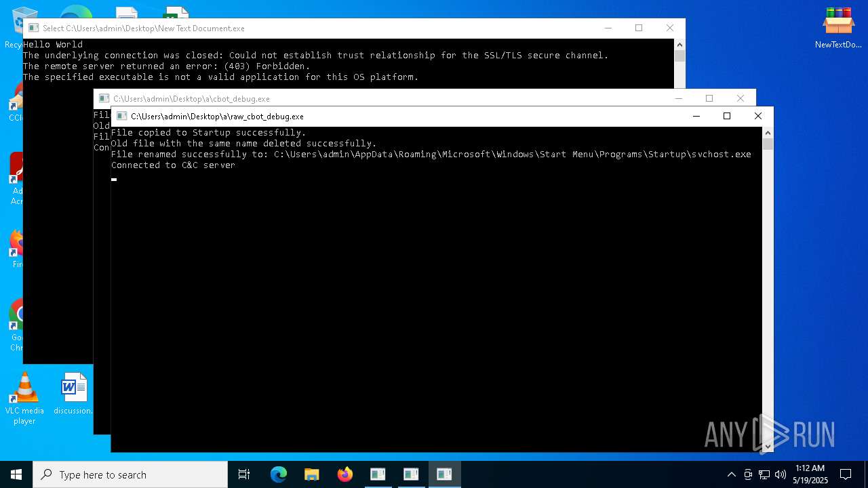Click scrollbar thumb in raw_cbot_debug.exe console
This screenshot has width=868, height=488.
(x=768, y=144)
